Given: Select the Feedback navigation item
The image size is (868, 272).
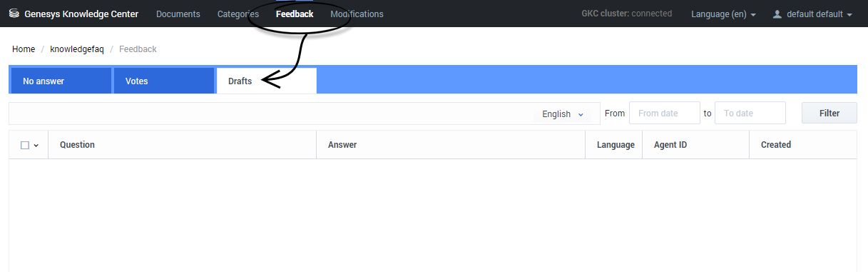Looking at the screenshot, I should click(295, 14).
